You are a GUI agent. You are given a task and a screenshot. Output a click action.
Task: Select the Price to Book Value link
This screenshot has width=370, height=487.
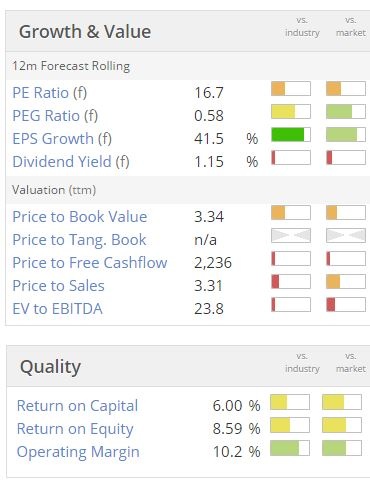click(80, 217)
